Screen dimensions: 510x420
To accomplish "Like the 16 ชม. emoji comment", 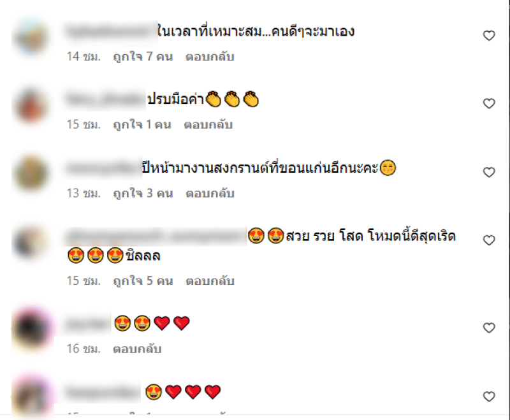I will (x=488, y=328).
